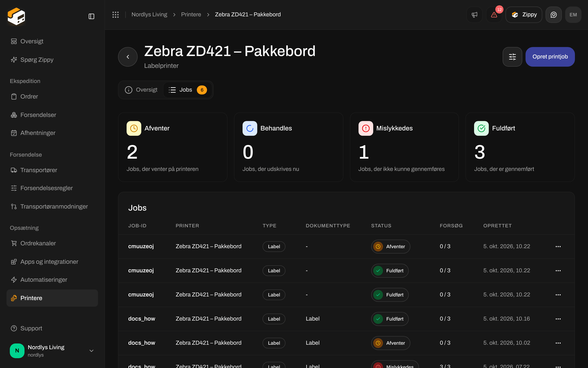The image size is (588, 368).
Task: Open the announcements megaphone icon
Action: click(x=474, y=15)
